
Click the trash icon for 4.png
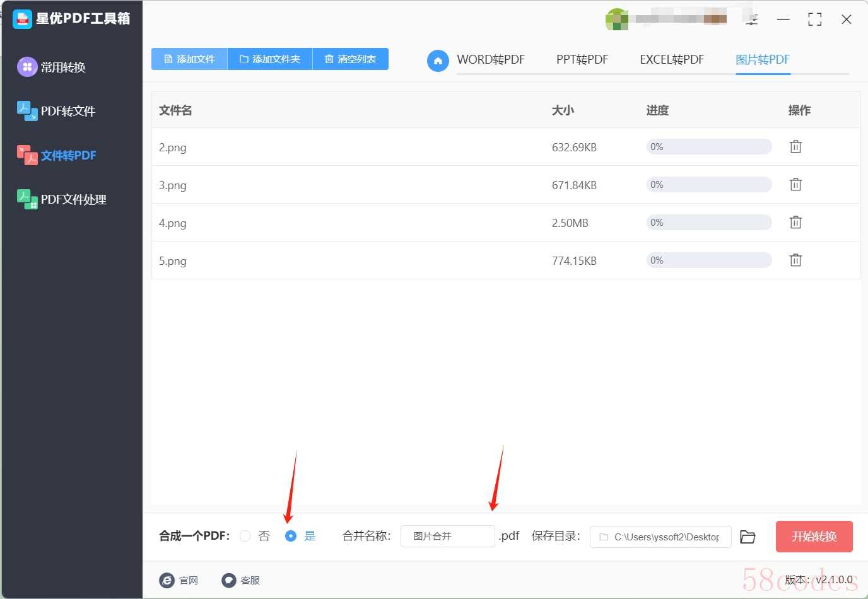click(795, 223)
